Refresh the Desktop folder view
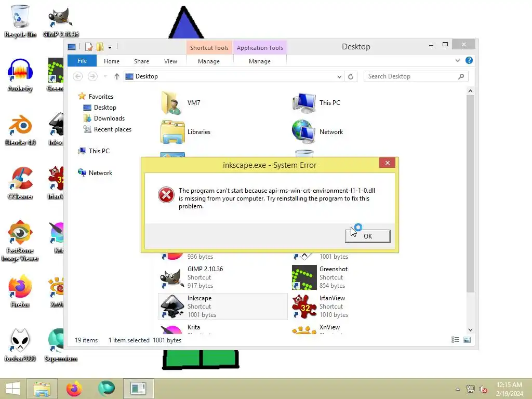The height and width of the screenshot is (399, 532). click(x=351, y=77)
